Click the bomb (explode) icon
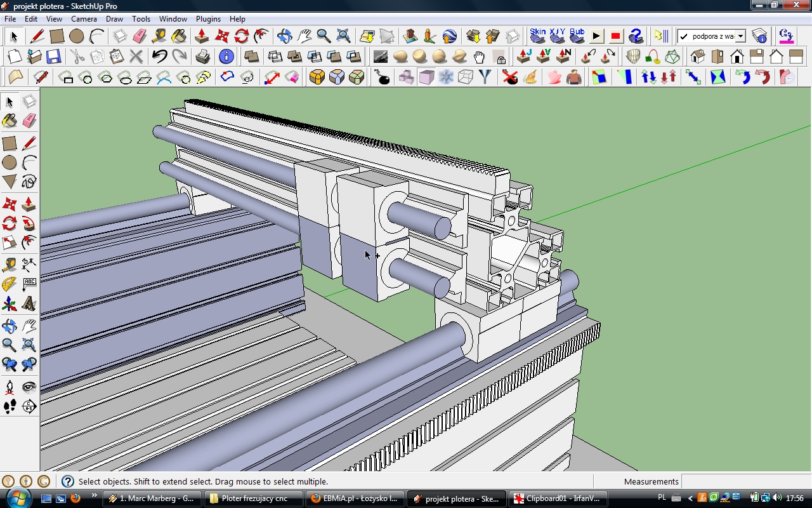The image size is (812, 508). click(x=382, y=77)
